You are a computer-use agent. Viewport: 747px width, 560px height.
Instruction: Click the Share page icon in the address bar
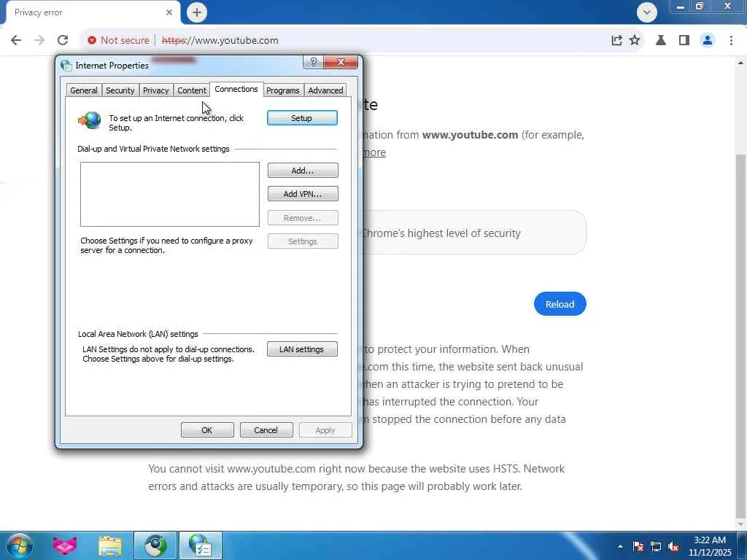point(616,41)
